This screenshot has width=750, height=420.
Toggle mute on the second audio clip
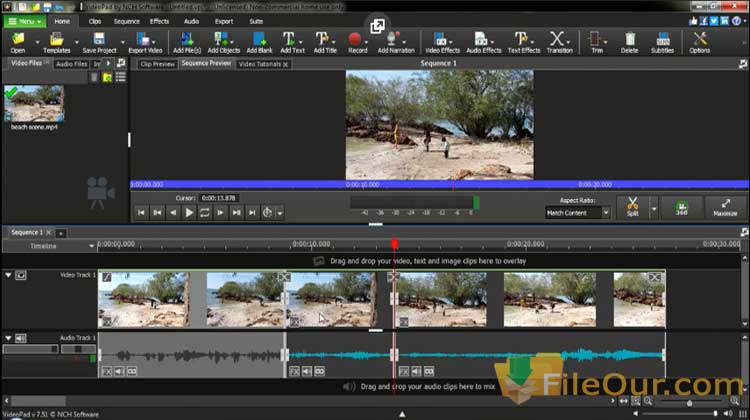click(307, 371)
